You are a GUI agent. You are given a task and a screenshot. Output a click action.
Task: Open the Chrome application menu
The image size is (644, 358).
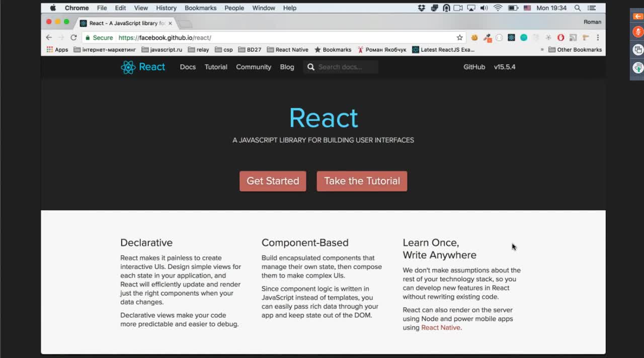click(x=76, y=8)
